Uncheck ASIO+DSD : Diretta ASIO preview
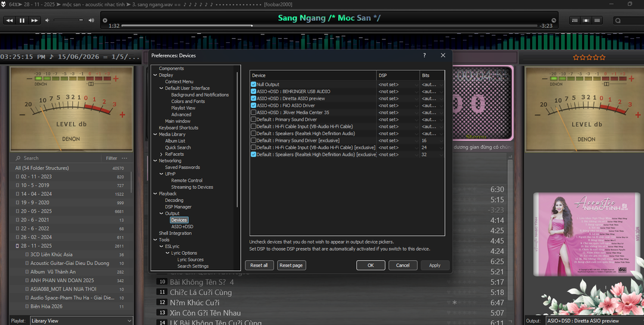The image size is (644, 325). [x=253, y=98]
